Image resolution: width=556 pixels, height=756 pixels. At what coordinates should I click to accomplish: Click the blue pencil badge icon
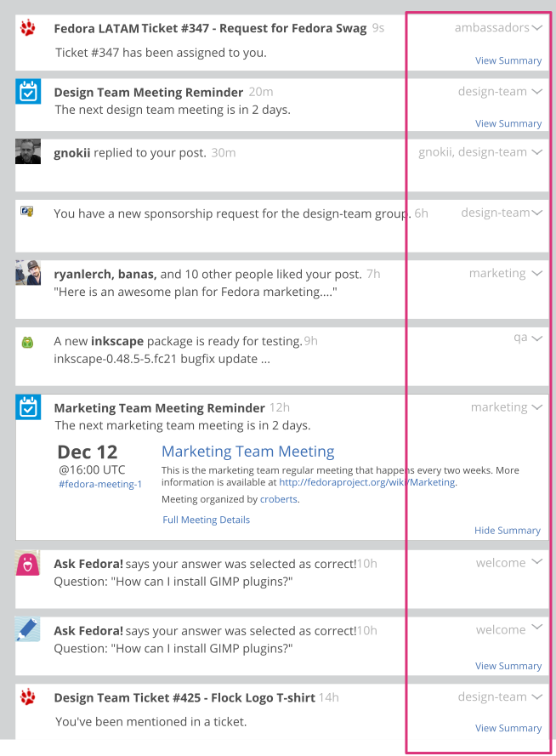tap(27, 628)
